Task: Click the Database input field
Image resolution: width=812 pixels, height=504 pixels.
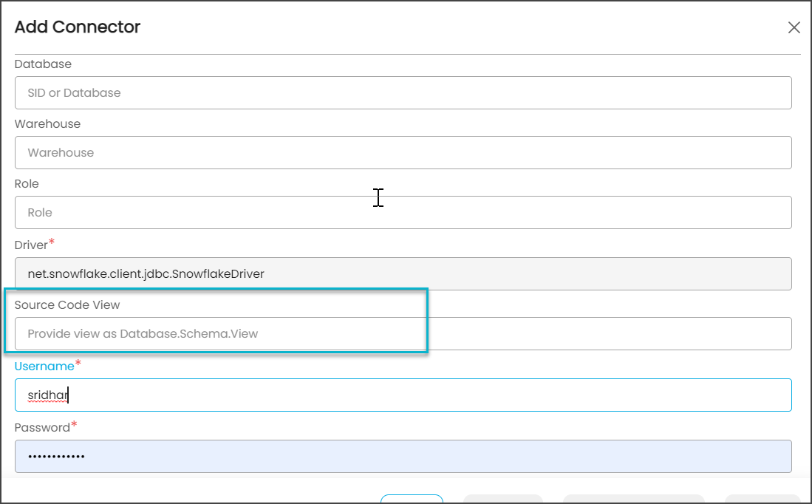Action: (x=403, y=93)
